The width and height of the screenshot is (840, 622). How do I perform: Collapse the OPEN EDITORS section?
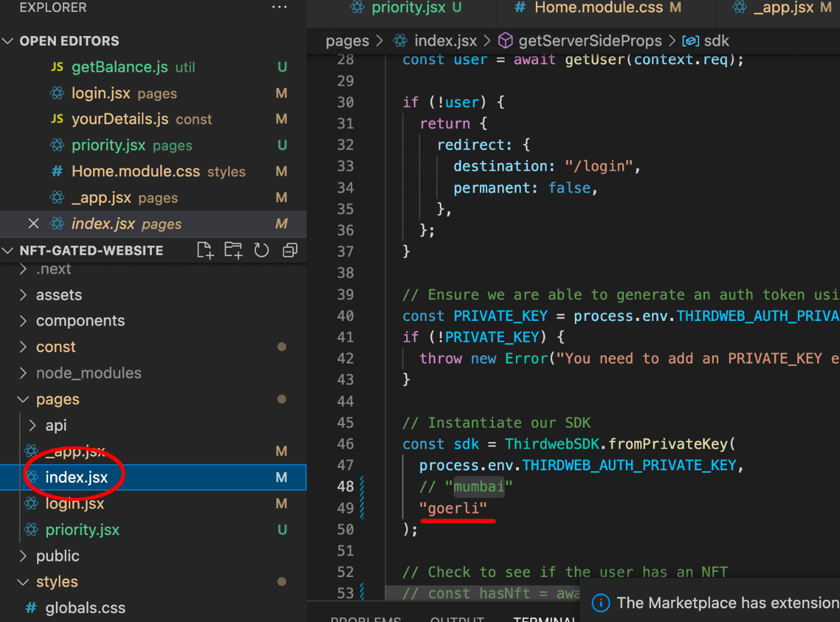click(x=8, y=41)
